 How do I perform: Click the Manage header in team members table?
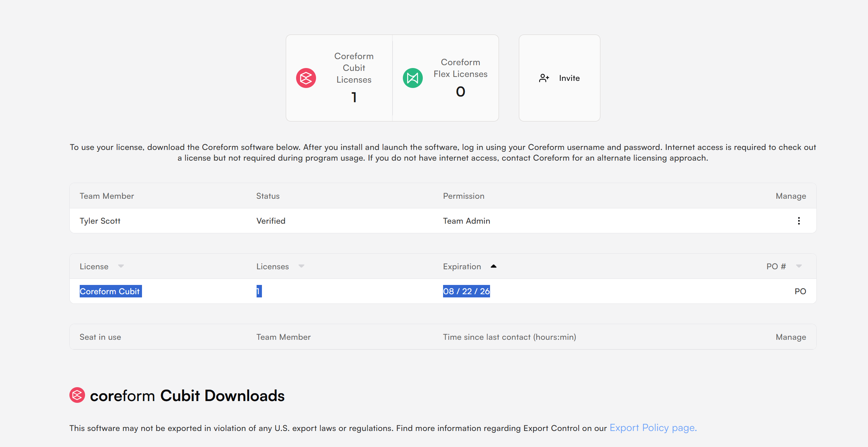click(x=791, y=196)
